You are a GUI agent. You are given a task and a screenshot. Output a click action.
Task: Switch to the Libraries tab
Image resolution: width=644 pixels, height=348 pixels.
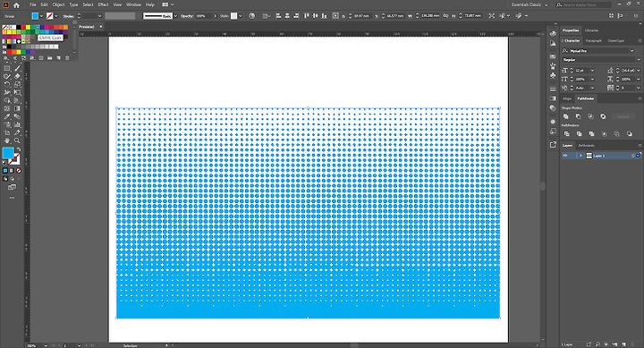(x=591, y=30)
